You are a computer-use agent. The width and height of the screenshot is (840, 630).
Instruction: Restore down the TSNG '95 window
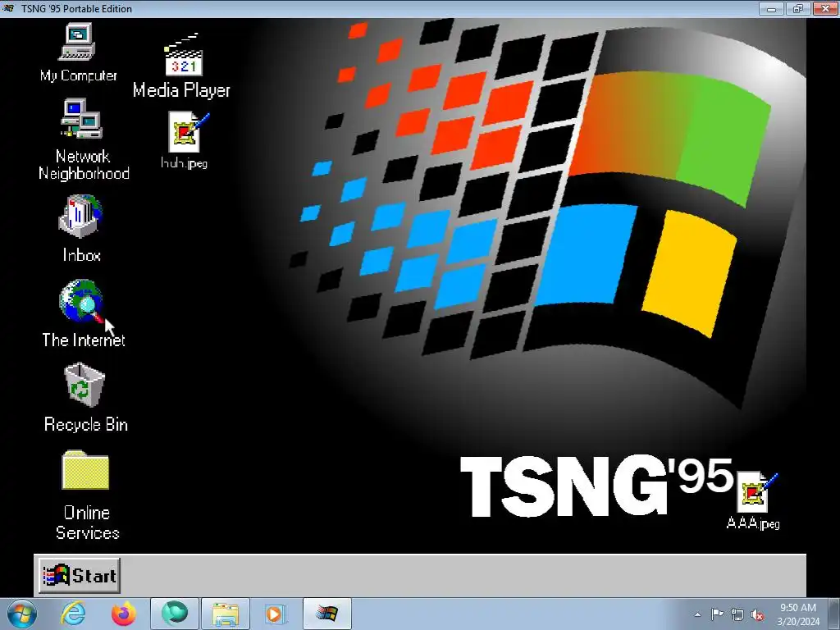(x=798, y=8)
